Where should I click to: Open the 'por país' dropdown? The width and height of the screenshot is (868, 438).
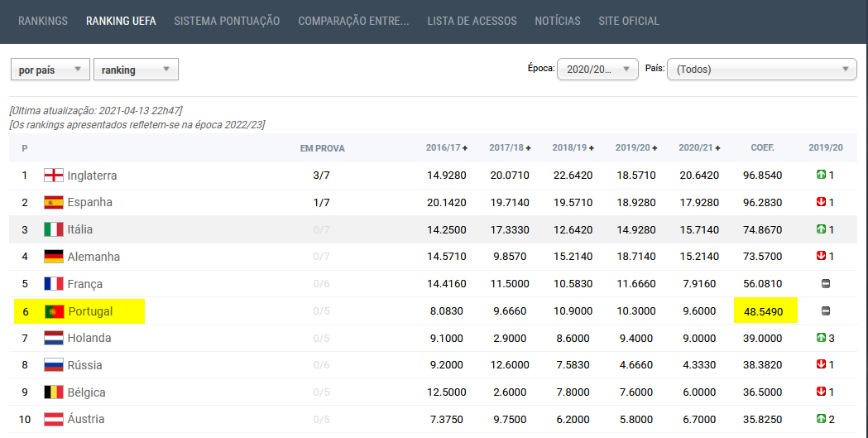[x=50, y=70]
